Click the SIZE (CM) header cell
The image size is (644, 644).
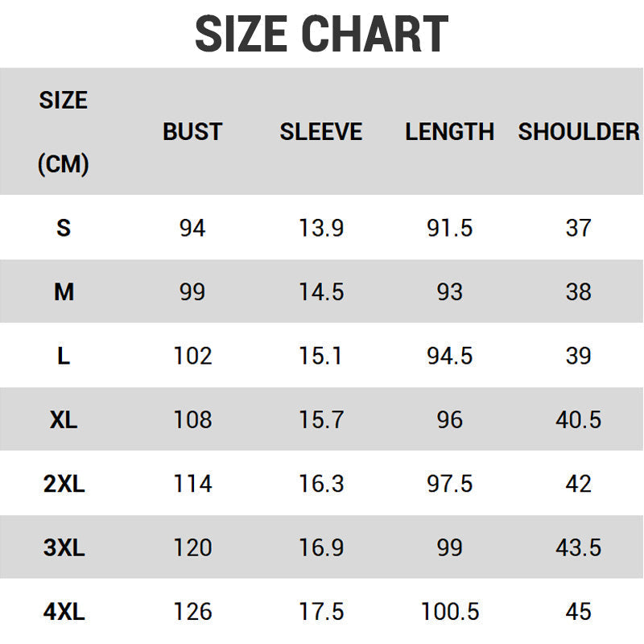pos(64,132)
